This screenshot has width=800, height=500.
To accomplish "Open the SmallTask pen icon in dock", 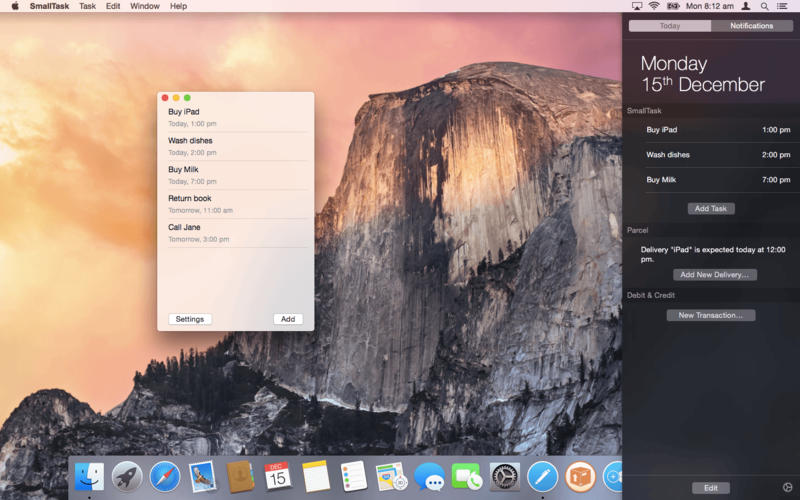I will click(542, 476).
